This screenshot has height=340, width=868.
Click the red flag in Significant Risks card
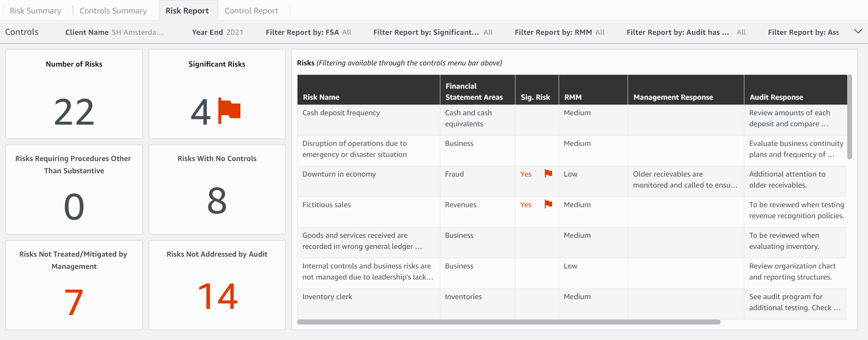click(x=229, y=110)
